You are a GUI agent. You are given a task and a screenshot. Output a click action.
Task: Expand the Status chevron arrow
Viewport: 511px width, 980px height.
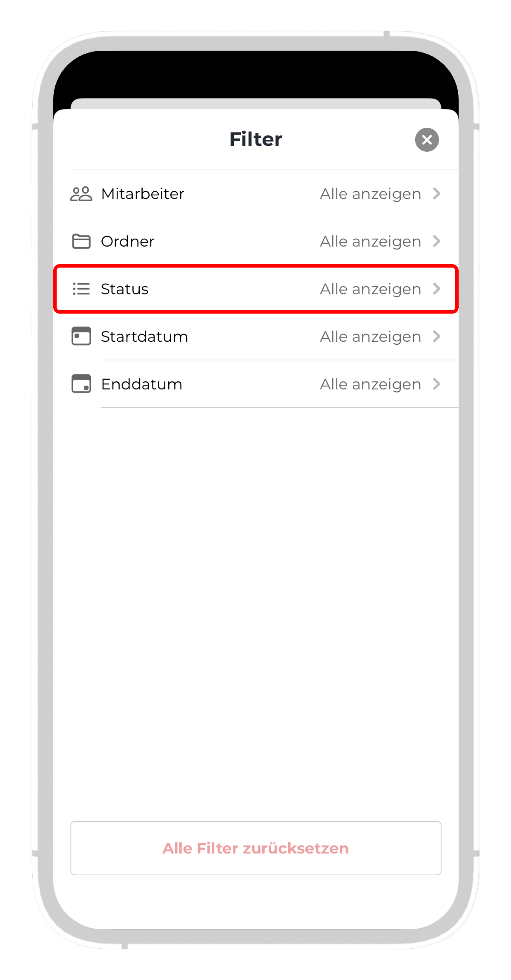(436, 289)
